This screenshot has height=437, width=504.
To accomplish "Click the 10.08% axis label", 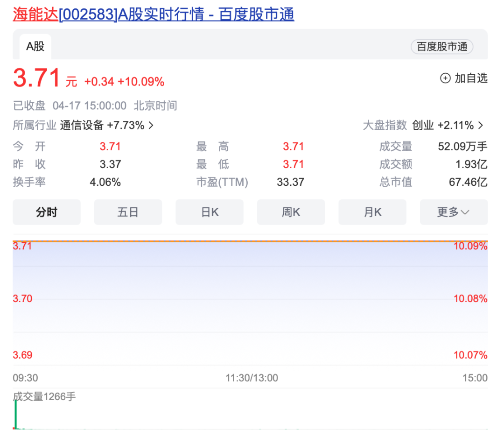I will pyautogui.click(x=470, y=299).
